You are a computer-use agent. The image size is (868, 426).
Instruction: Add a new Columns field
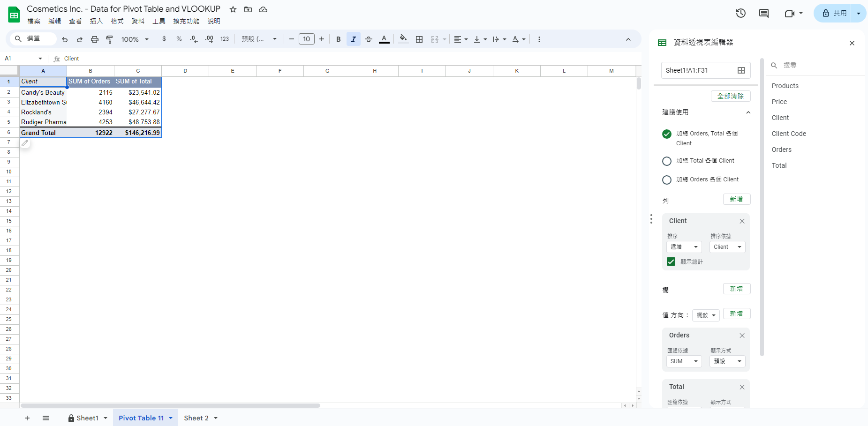click(737, 289)
